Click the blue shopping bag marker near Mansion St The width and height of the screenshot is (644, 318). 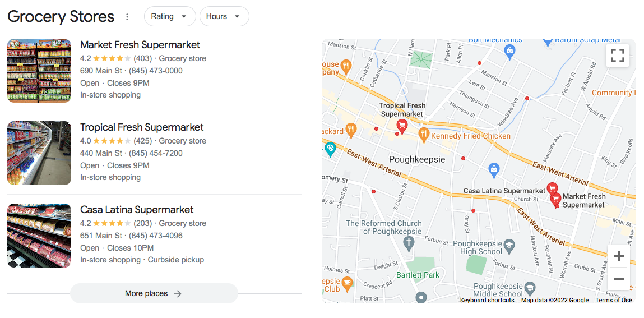point(509,52)
